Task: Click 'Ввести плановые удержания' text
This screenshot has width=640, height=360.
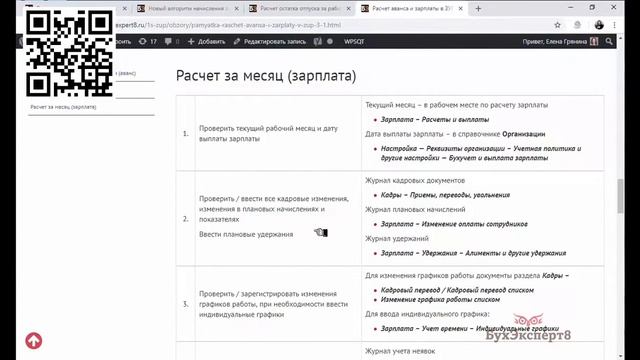Action: (x=246, y=234)
